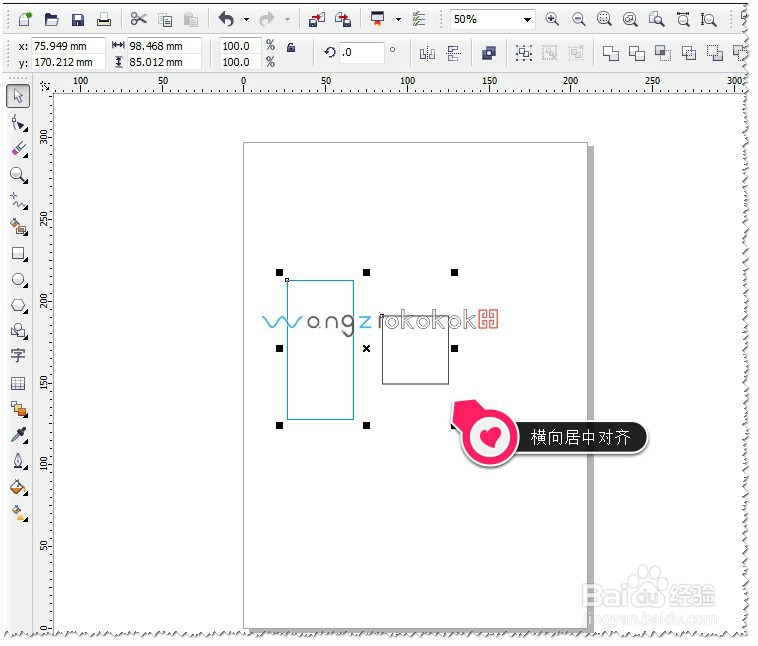Image resolution: width=758 pixels, height=646 pixels.
Task: Select the Shape tool
Action: click(18, 123)
